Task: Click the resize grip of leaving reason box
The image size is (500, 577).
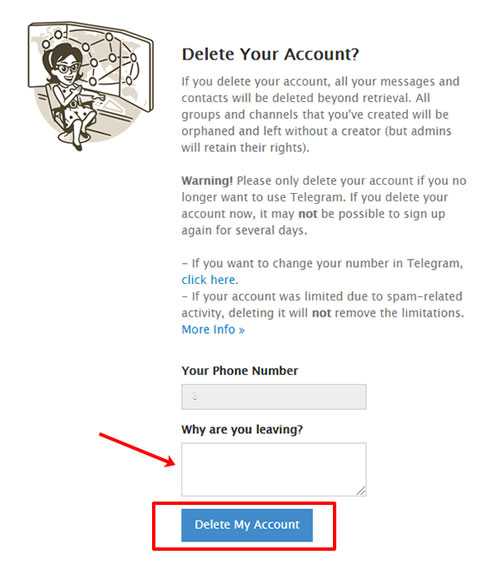Action: [x=361, y=491]
